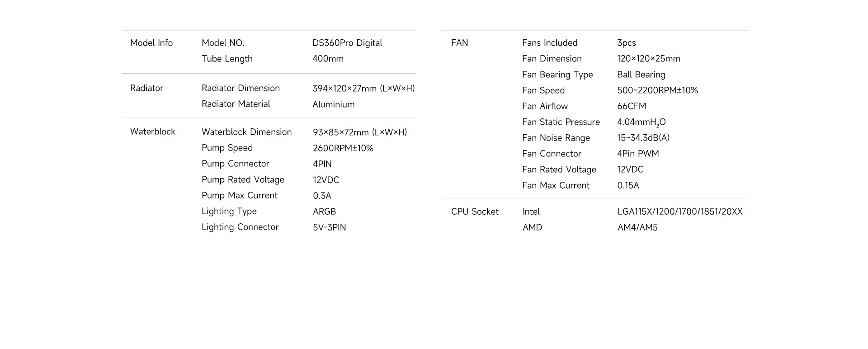Click the Radiator section heading
Image resolution: width=868 pixels, height=349 pixels.
146,88
